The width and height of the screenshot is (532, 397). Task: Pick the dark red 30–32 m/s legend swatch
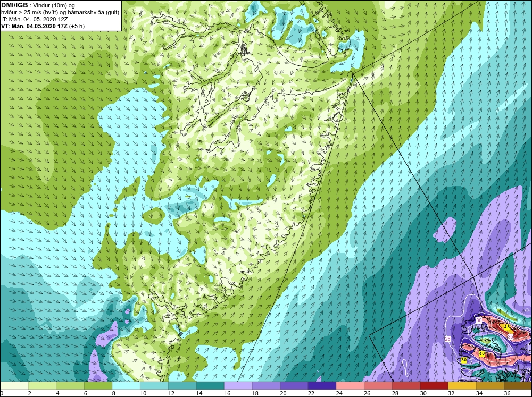tap(434, 385)
